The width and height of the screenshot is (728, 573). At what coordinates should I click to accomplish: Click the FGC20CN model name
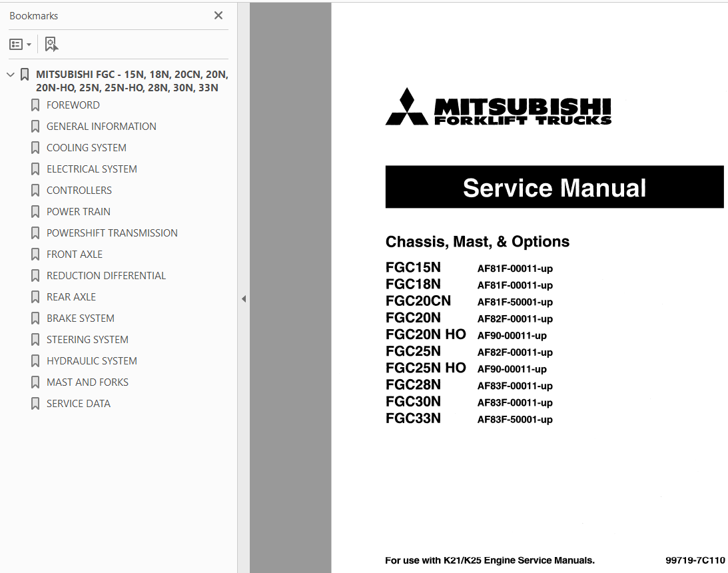(418, 301)
